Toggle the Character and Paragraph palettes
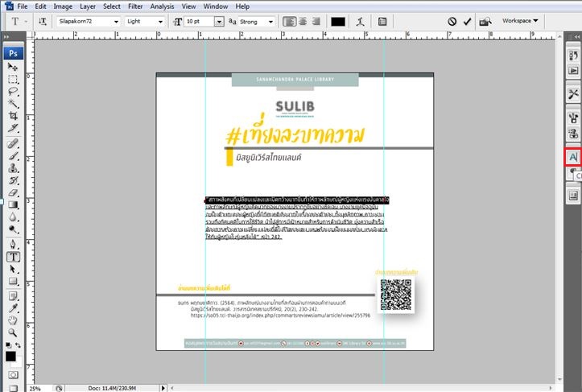Screen dimensions: 582x392 [x=382, y=22]
